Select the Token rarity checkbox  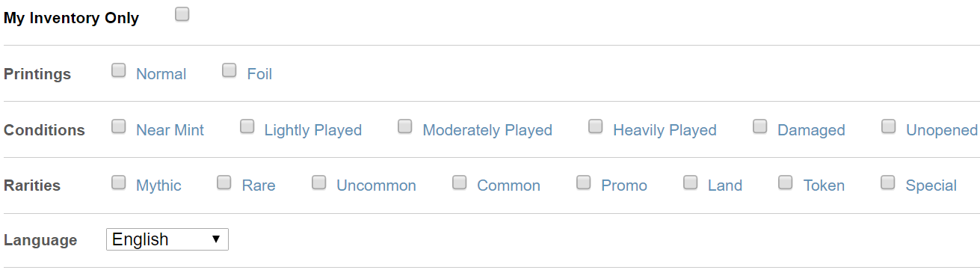click(786, 182)
